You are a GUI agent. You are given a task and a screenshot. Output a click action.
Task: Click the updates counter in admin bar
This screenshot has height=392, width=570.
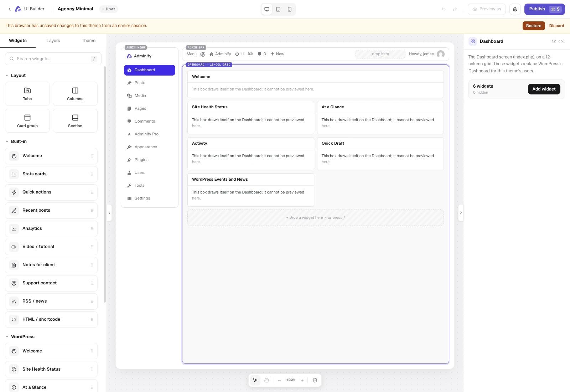pos(239,54)
